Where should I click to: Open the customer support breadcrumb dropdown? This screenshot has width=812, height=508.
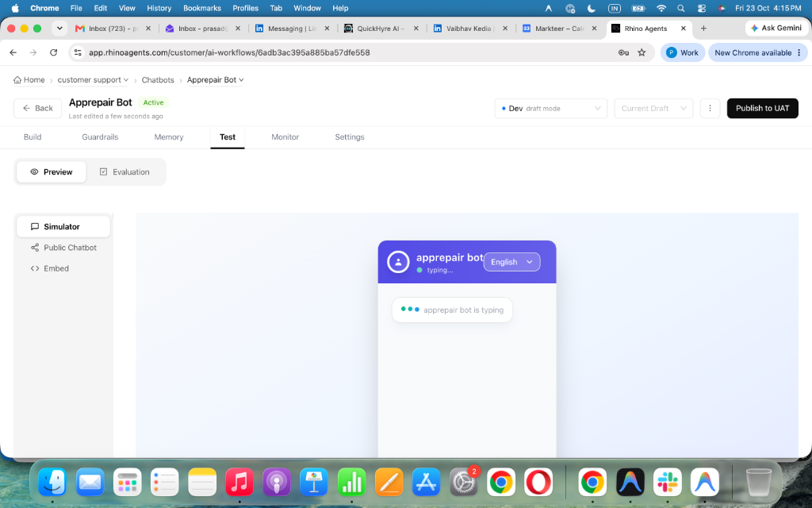[x=93, y=80]
